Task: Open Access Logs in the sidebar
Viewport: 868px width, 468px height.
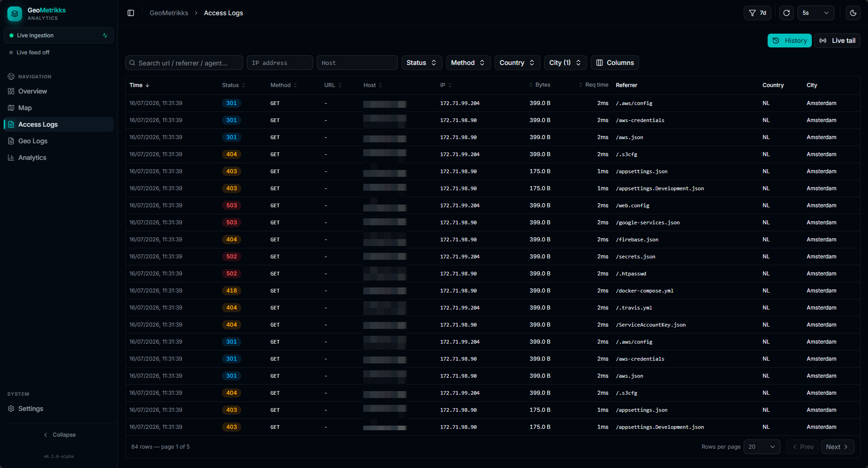Action: [x=58, y=124]
